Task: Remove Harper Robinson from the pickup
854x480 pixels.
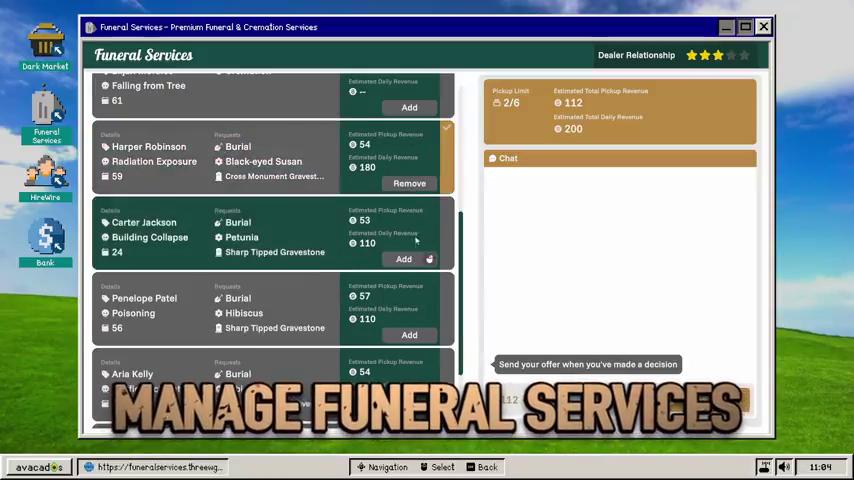Action: click(409, 184)
